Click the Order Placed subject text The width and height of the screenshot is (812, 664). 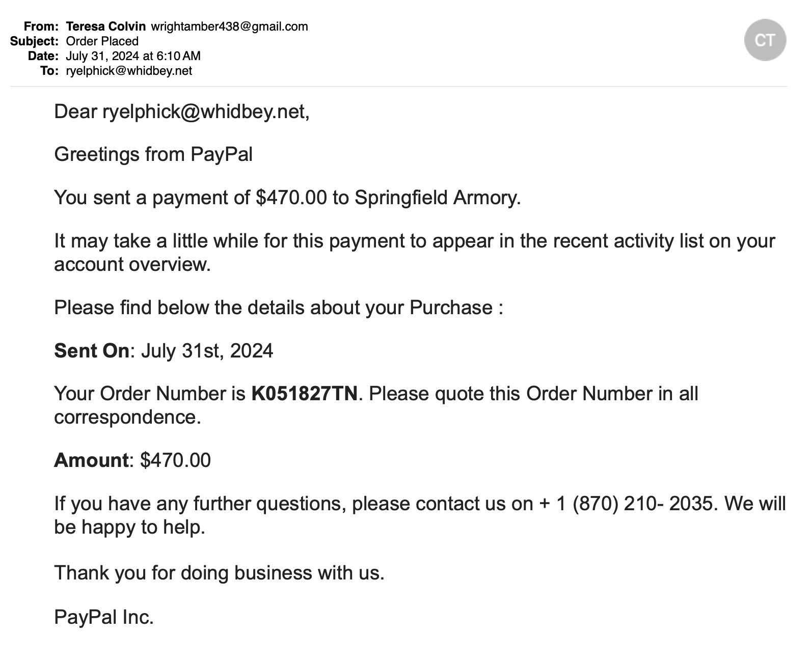coord(102,41)
